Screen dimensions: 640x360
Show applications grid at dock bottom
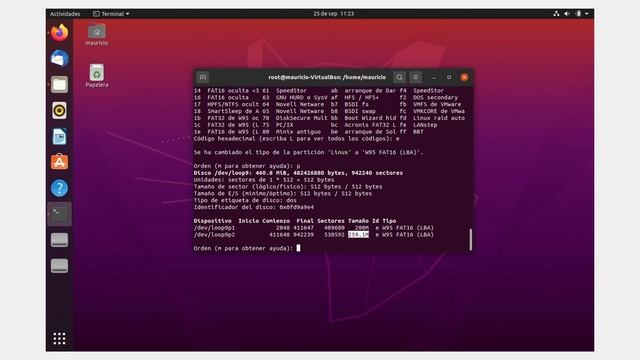(60, 338)
